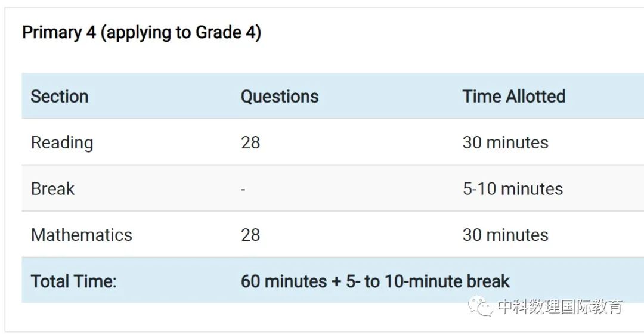This screenshot has width=644, height=335.
Task: Select the Section column header
Action: (x=60, y=97)
